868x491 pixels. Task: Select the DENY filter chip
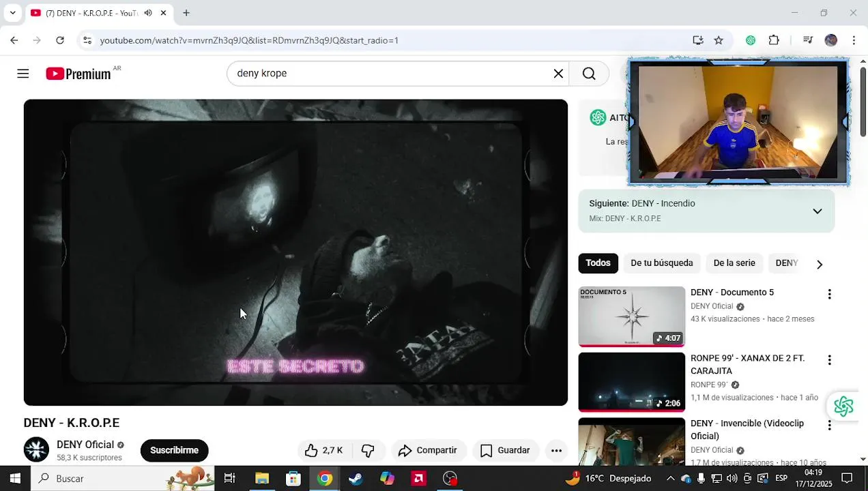pyautogui.click(x=787, y=263)
